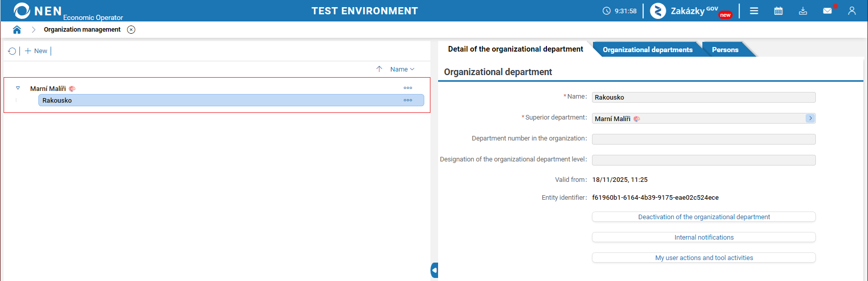This screenshot has width=868, height=281.
Task: Collapse the left panel splitter arrow
Action: click(435, 270)
